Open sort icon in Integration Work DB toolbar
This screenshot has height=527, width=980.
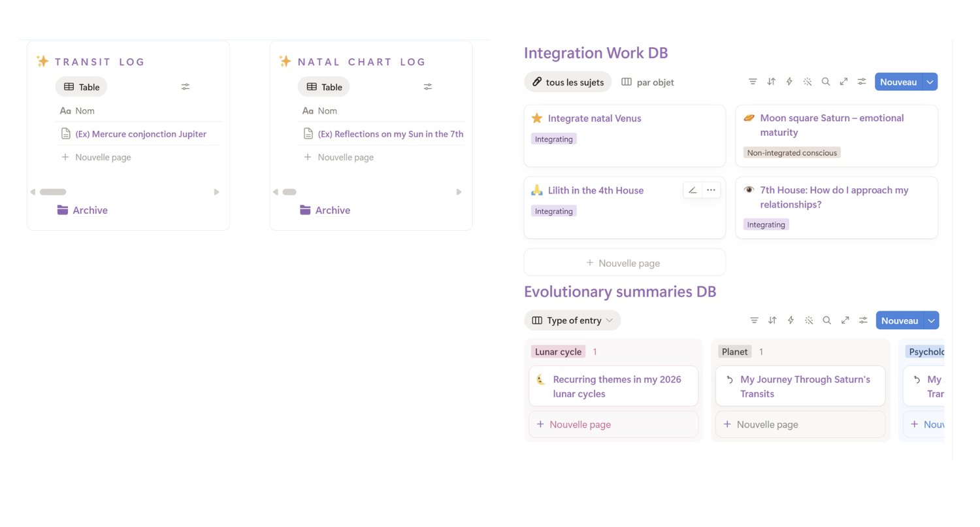click(x=771, y=82)
